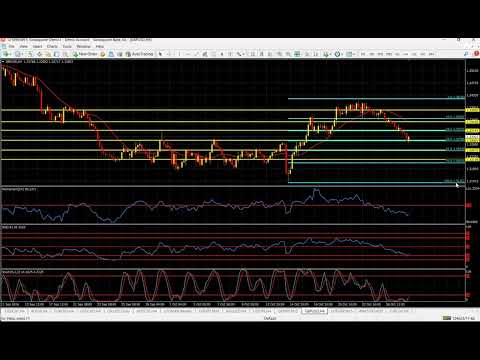Open the Tools menu
Screen dimensions: 480x360
click(x=67, y=47)
